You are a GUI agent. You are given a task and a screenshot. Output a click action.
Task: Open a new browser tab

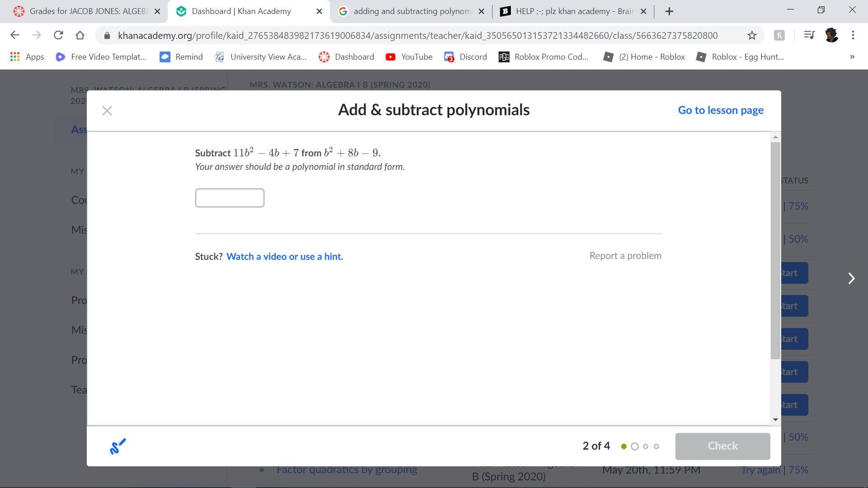pyautogui.click(x=670, y=11)
